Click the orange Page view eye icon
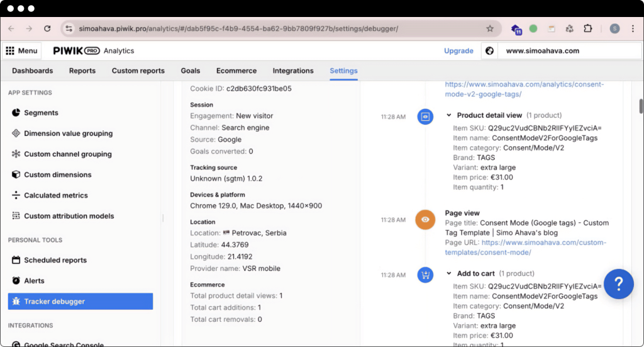 click(425, 220)
